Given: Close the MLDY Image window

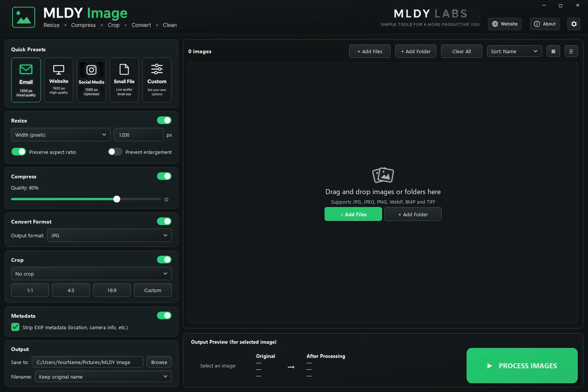Looking at the screenshot, I should [578, 5].
